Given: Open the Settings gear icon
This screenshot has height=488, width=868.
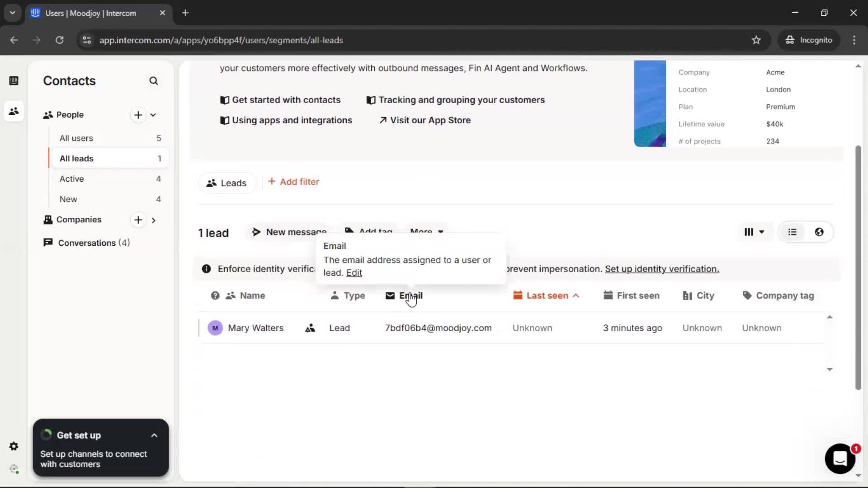Looking at the screenshot, I should pyautogui.click(x=14, y=446).
